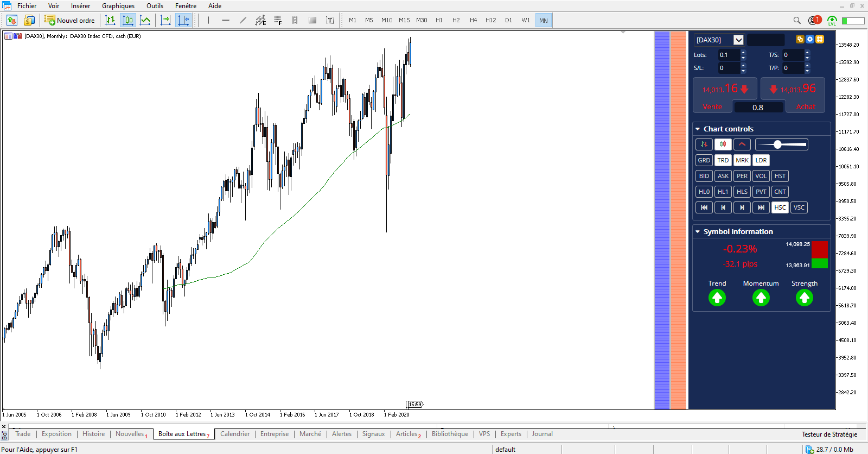This screenshot has height=454, width=868.
Task: Open the Graphiques menu
Action: 118,6
